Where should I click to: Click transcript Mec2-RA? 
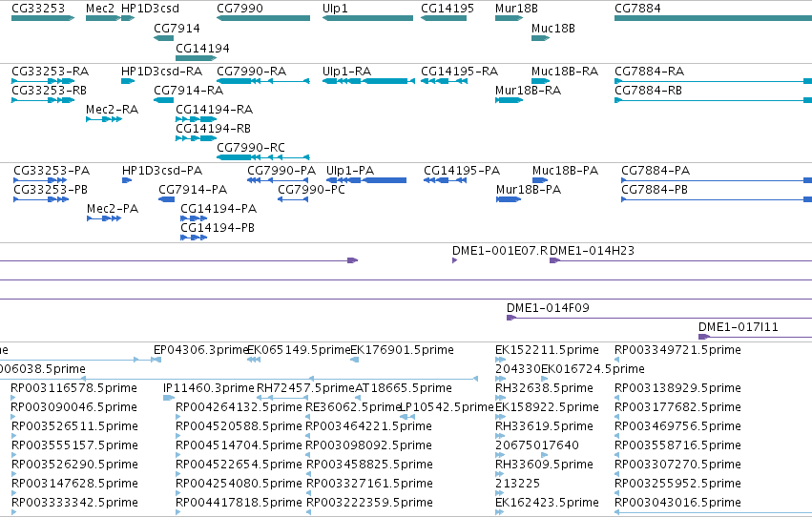point(112,110)
